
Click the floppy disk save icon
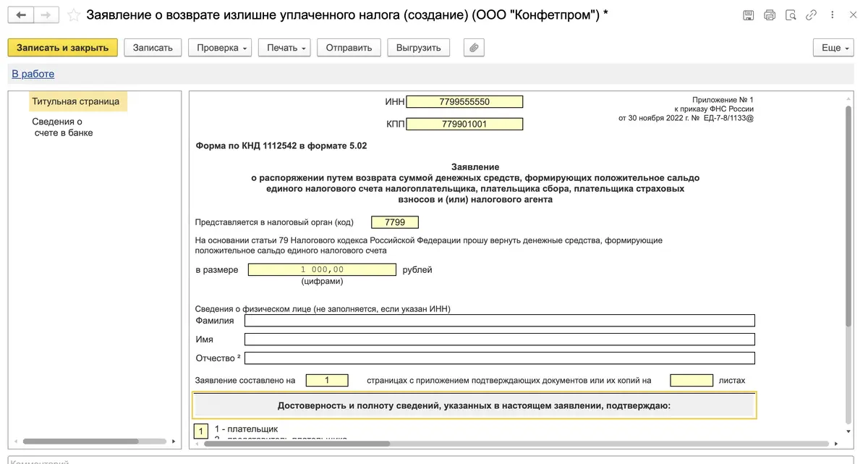point(748,15)
